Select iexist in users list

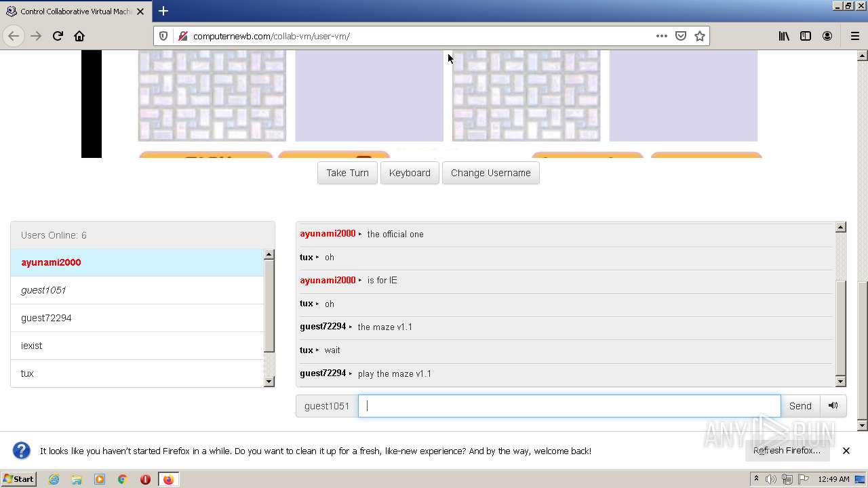click(137, 346)
